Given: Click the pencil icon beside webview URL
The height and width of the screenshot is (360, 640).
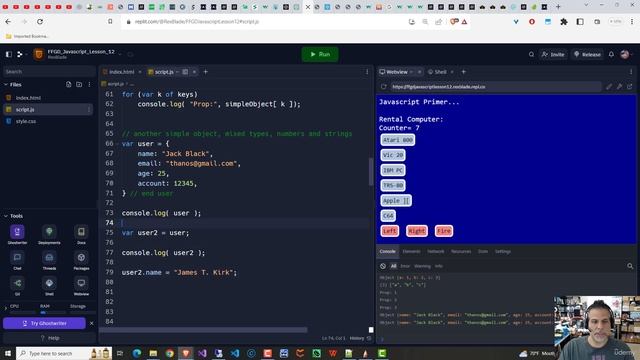Looking at the screenshot, I should pyautogui.click(x=609, y=87).
